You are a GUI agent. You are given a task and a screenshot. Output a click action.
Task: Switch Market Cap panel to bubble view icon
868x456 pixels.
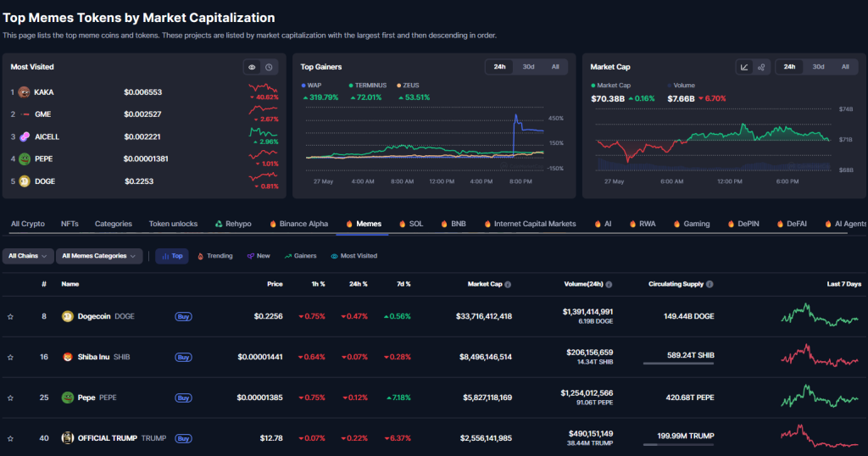[761, 67]
